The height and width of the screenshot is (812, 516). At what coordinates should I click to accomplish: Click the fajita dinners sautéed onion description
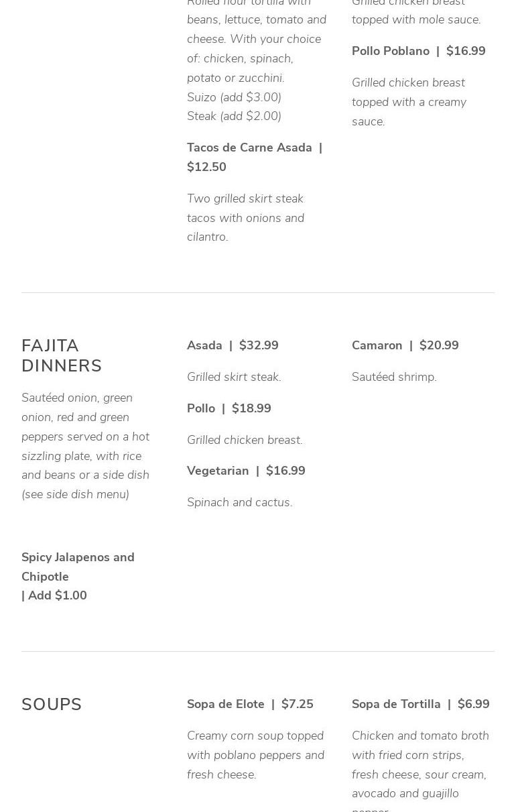(86, 446)
